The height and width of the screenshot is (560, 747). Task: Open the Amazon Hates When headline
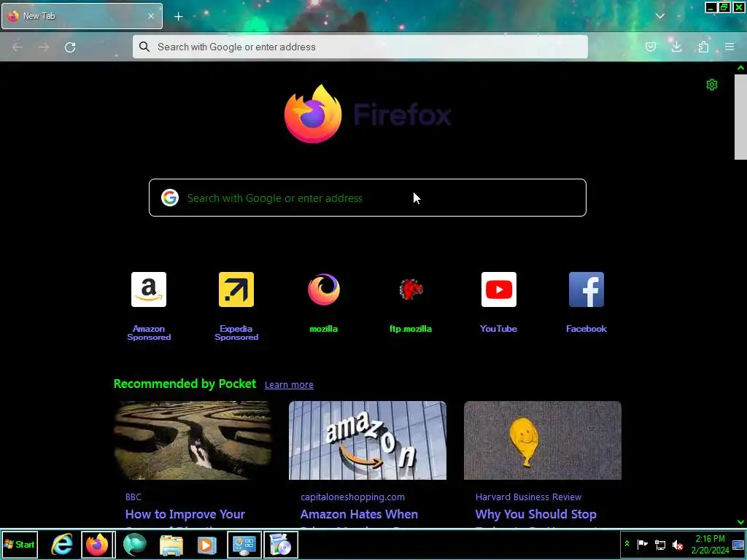click(x=359, y=514)
